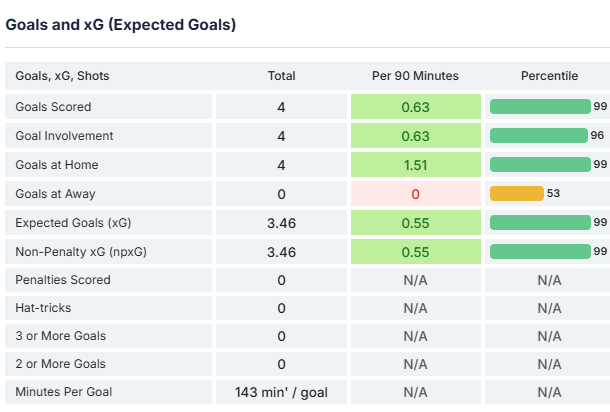Click the Non-Penalty xG percentile bar
Image resolution: width=610 pixels, height=412 pixels.
(x=540, y=252)
